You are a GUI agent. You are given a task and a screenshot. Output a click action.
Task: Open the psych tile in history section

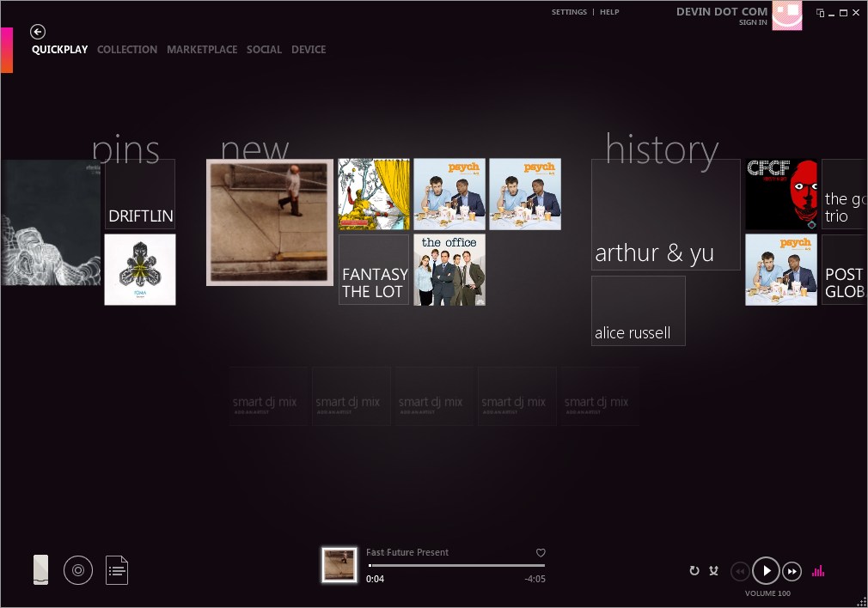[781, 270]
